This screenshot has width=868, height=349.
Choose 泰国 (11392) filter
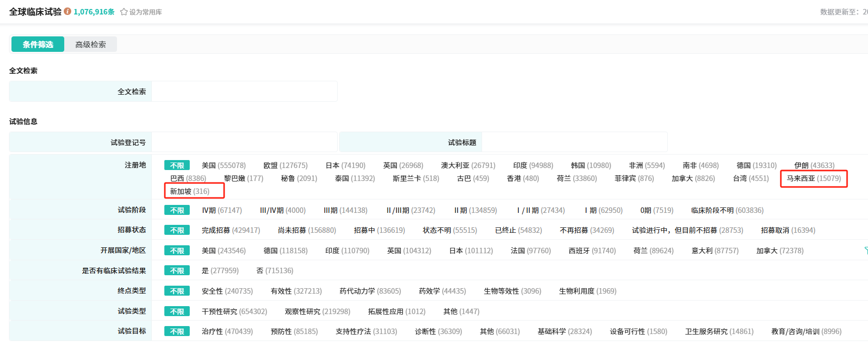[x=355, y=178]
